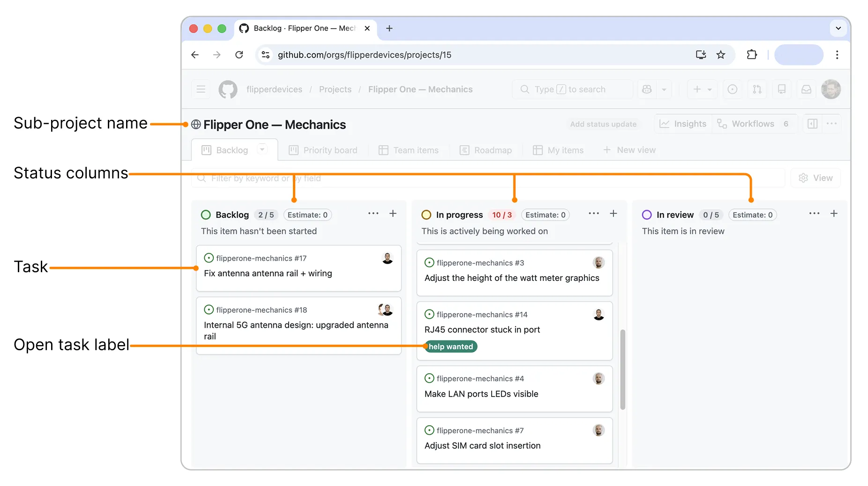Add item to In progress column
The image size is (868, 486).
613,214
